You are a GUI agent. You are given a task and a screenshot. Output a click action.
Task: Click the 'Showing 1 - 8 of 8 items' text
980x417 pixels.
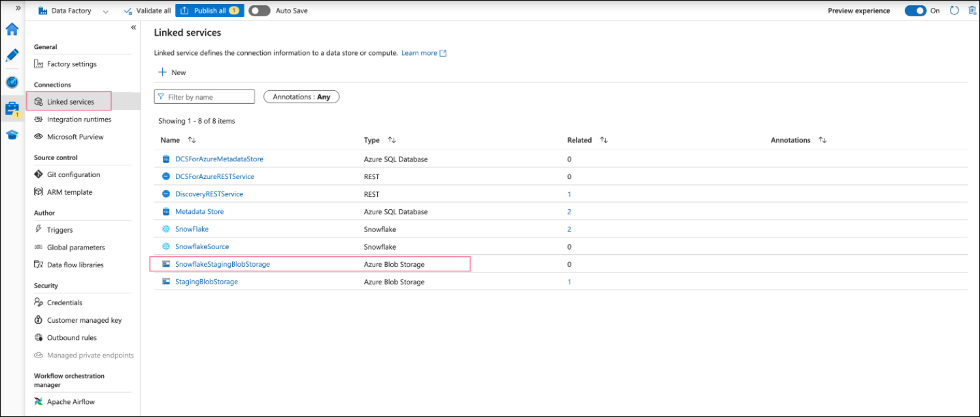(x=197, y=121)
